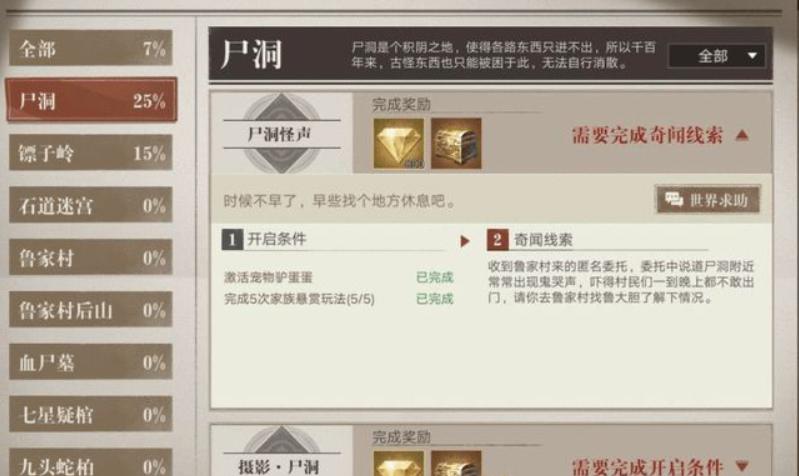
Task: Click the 尸洞怪声 diamond emblem
Action: 282,134
